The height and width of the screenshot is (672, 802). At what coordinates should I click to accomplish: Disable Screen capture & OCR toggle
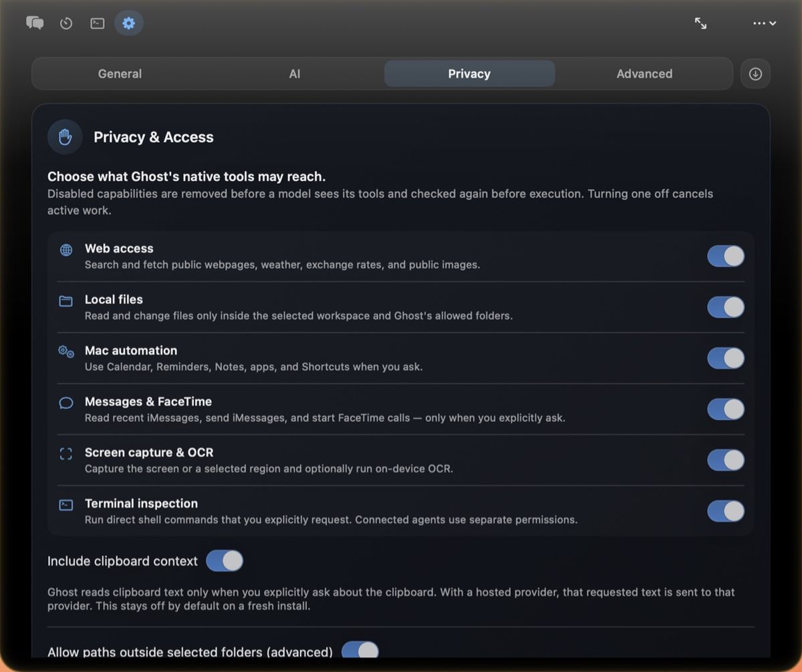pyautogui.click(x=726, y=460)
